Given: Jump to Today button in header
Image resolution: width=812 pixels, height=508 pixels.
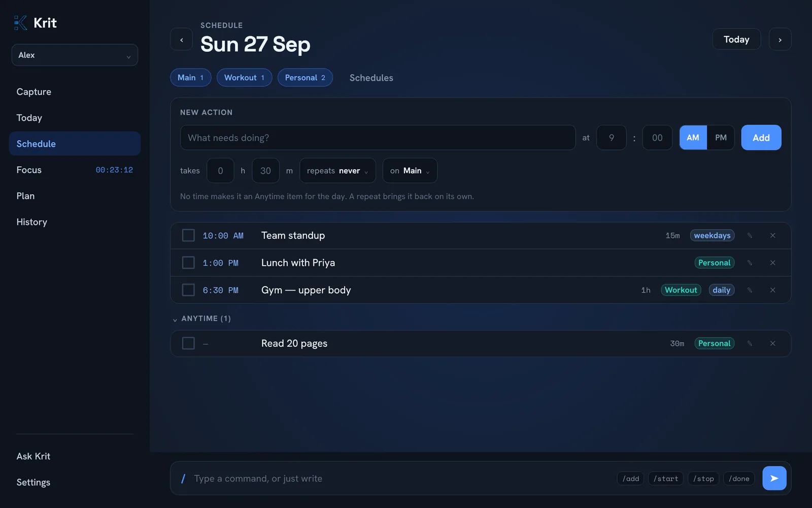Looking at the screenshot, I should [736, 40].
